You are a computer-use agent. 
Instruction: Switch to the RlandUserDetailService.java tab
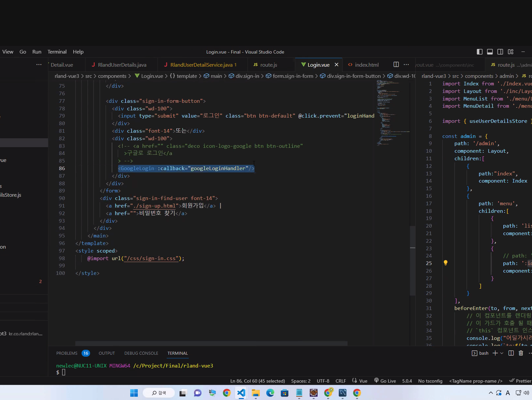[x=202, y=65]
